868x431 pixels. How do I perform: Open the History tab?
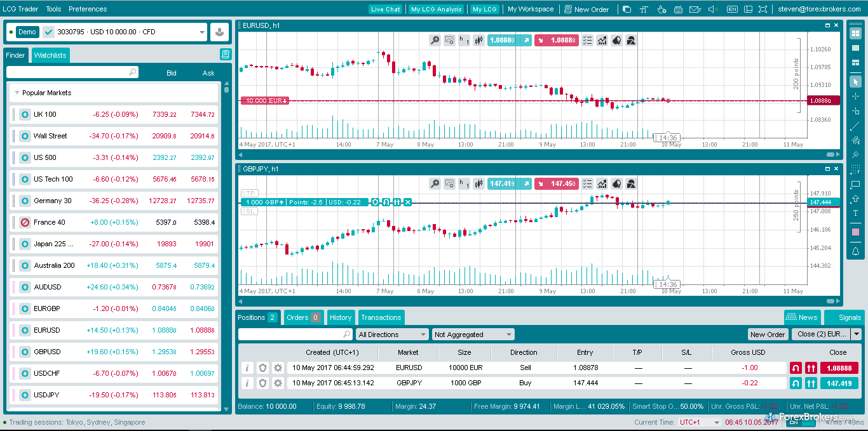pyautogui.click(x=341, y=317)
